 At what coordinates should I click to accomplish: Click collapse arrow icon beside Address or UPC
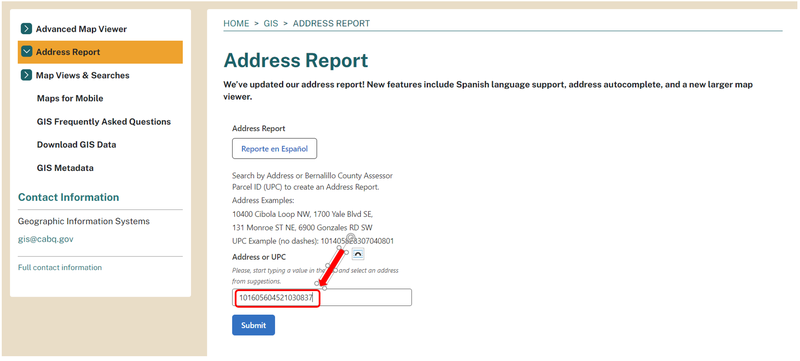click(x=358, y=254)
